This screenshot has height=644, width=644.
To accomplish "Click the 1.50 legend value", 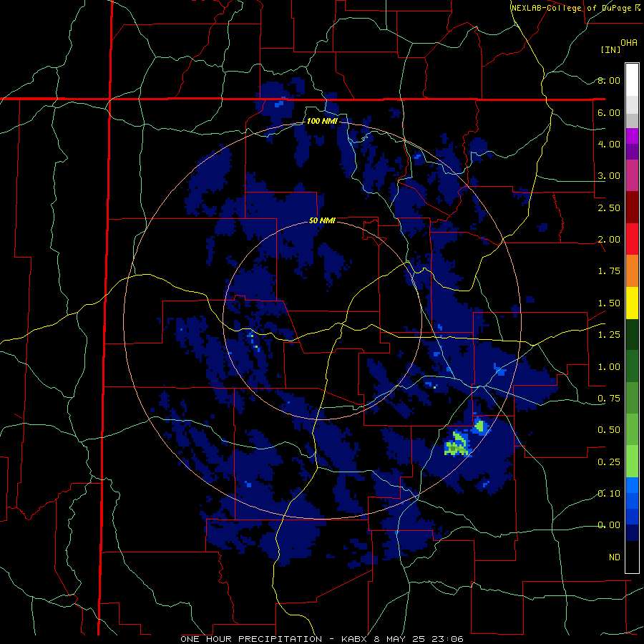I will coord(609,303).
